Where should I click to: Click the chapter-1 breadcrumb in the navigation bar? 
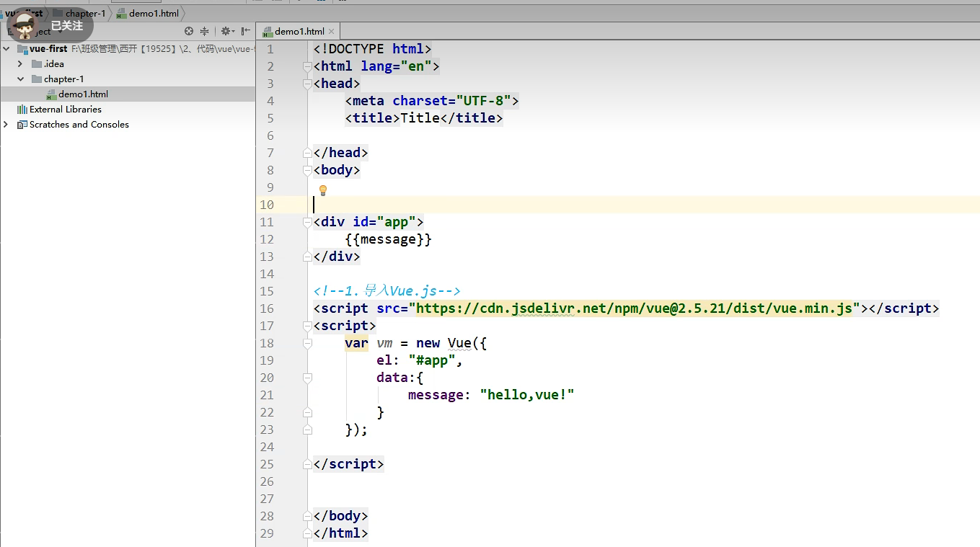(x=79, y=14)
